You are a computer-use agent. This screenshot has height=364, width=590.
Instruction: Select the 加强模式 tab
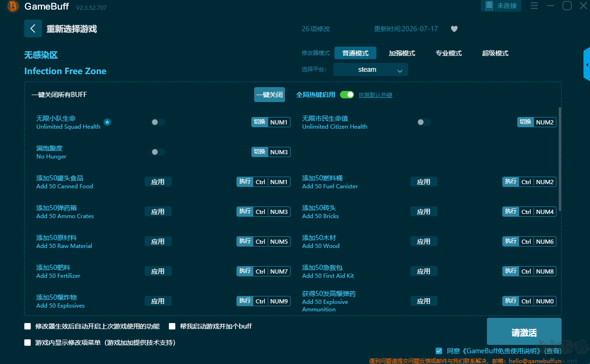click(402, 53)
